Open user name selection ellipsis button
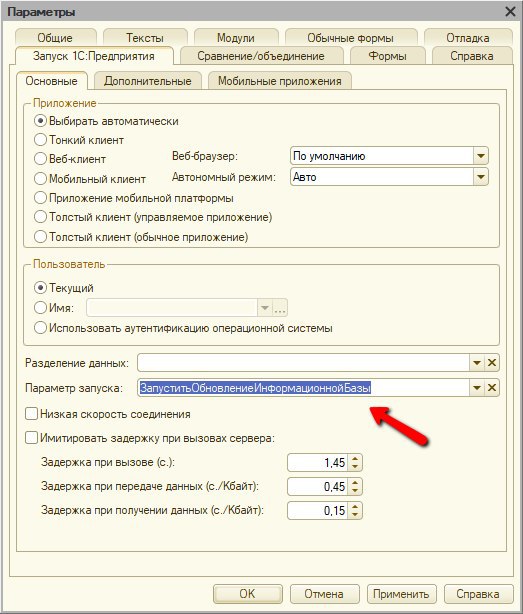The height and width of the screenshot is (614, 523). click(x=280, y=308)
